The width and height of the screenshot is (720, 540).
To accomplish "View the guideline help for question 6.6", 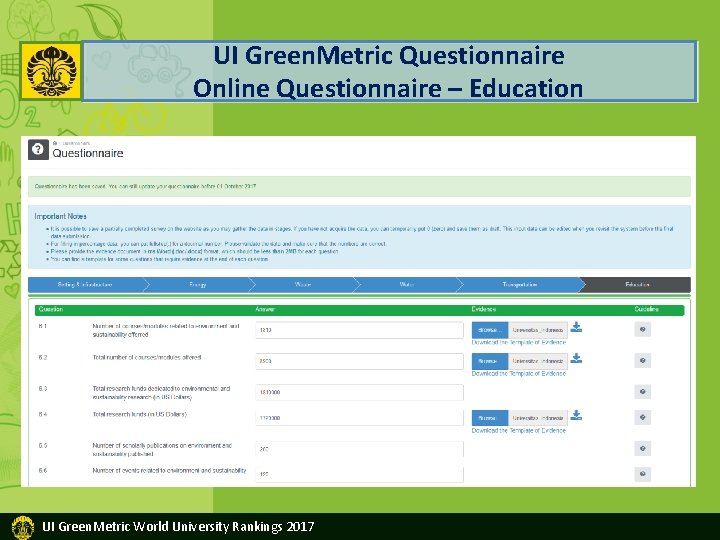I will click(x=642, y=474).
